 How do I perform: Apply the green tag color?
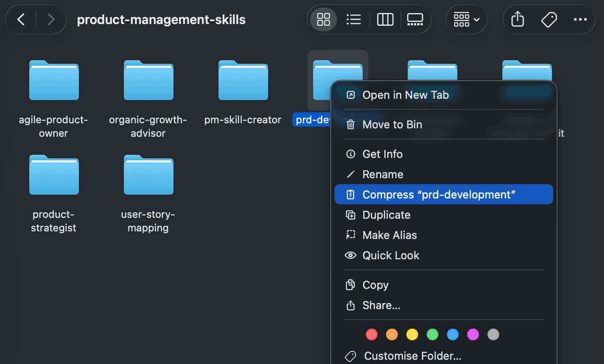click(433, 334)
